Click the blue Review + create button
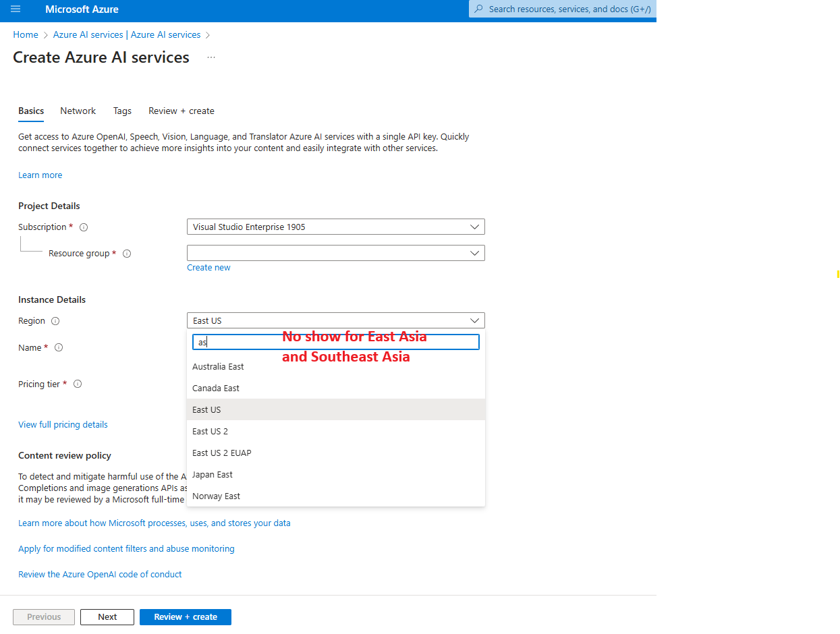Screen dimensions: 840x634 [x=186, y=616]
